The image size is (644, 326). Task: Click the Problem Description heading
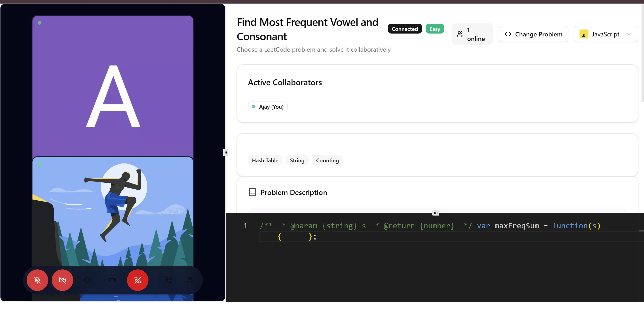[294, 193]
